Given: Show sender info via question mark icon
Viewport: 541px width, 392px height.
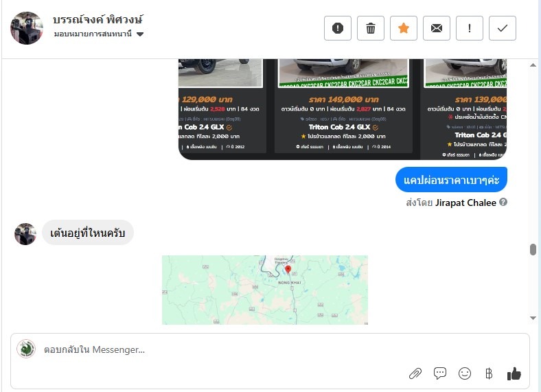Looking at the screenshot, I should (x=503, y=203).
